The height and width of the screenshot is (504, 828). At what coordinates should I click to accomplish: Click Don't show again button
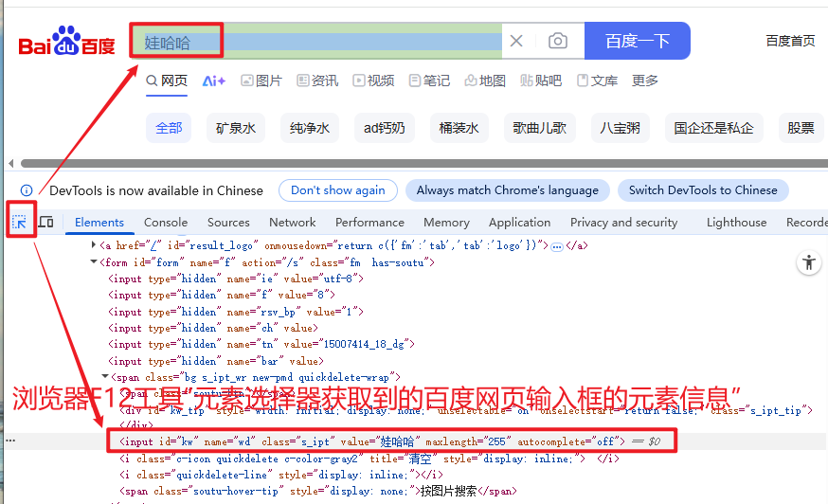click(x=338, y=190)
